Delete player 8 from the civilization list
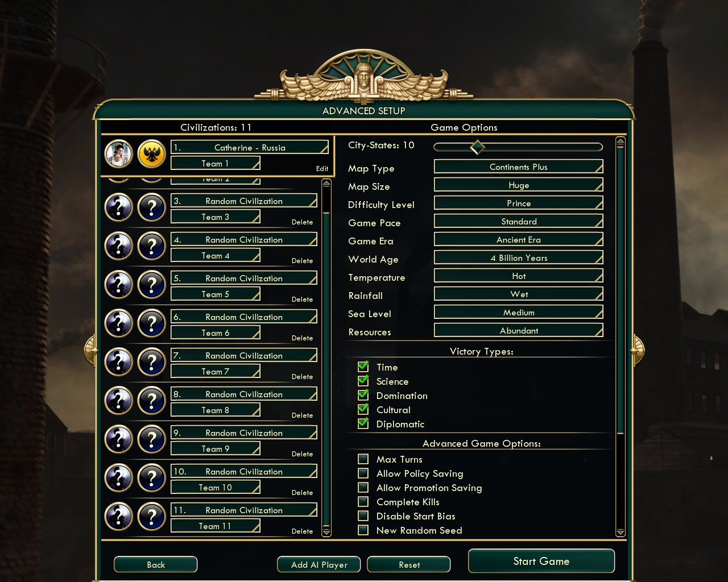 click(x=302, y=415)
